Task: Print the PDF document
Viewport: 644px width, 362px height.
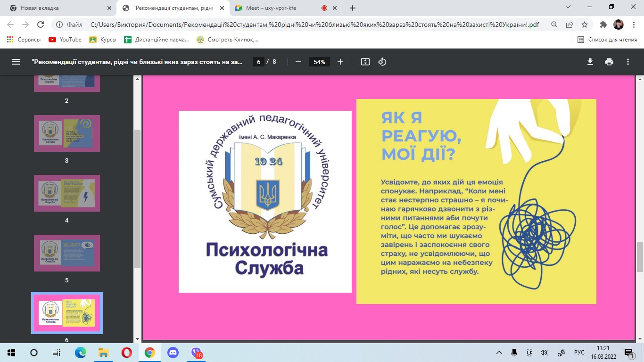Action: (x=609, y=62)
